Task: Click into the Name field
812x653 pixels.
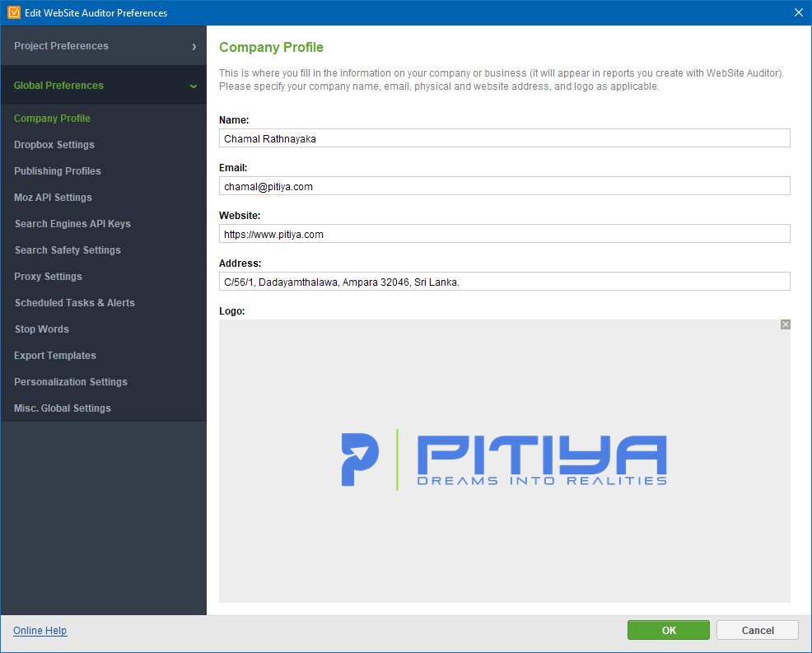Action: 504,138
